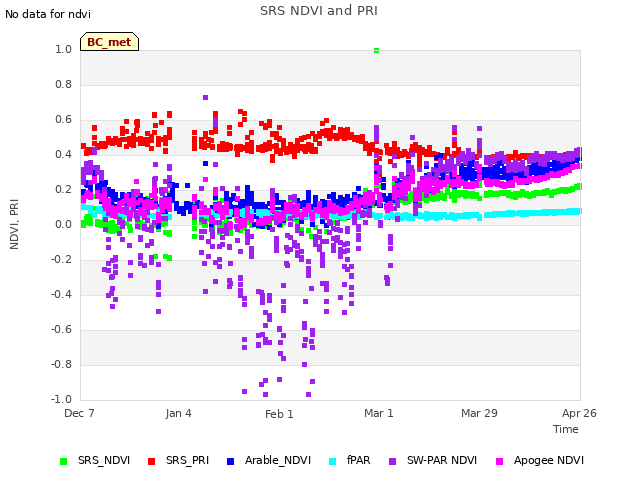The image size is (640, 480).
Task: Click the '0.8' y-axis tick label
Action: click(x=64, y=84)
